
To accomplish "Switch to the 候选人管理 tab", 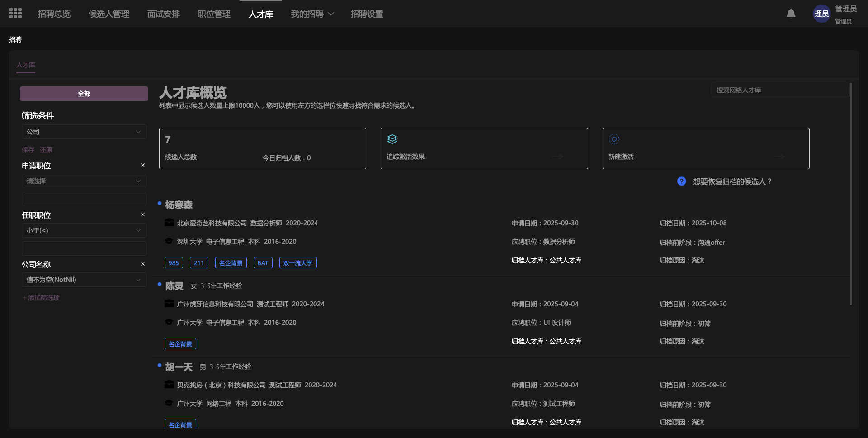I will click(x=108, y=14).
